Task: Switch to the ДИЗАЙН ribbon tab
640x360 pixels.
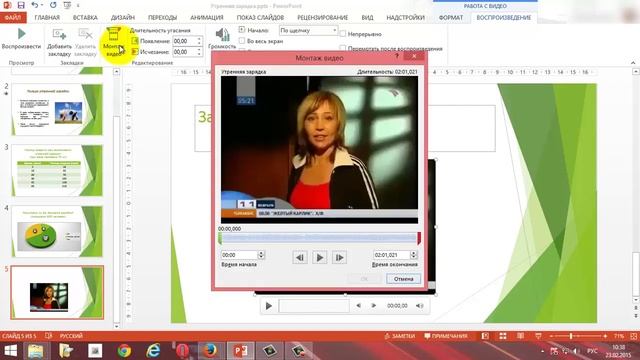Action: 122,18
